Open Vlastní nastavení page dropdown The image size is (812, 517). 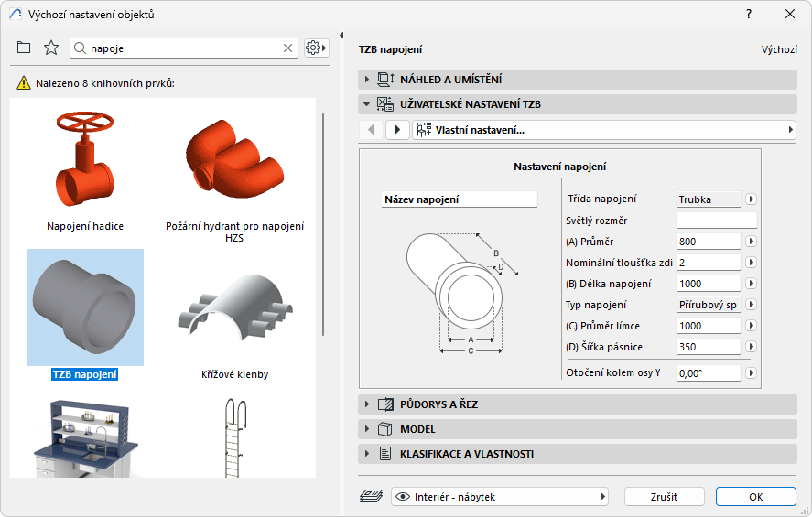click(604, 130)
